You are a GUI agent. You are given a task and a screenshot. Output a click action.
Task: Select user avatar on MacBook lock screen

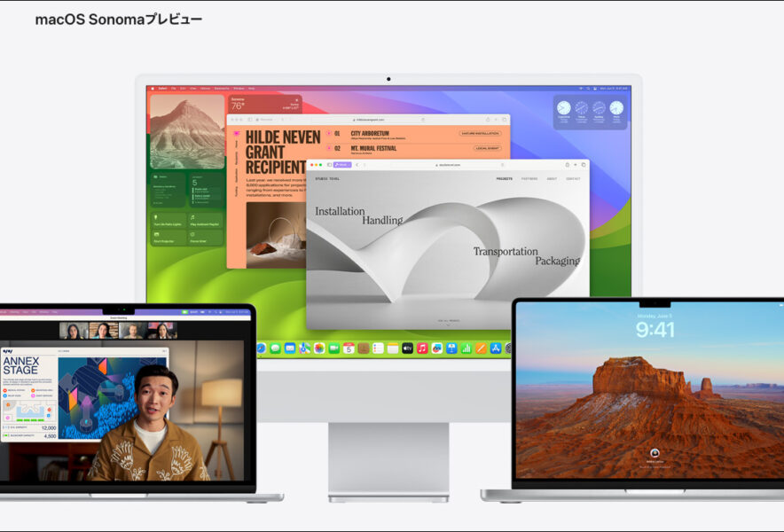click(x=655, y=453)
